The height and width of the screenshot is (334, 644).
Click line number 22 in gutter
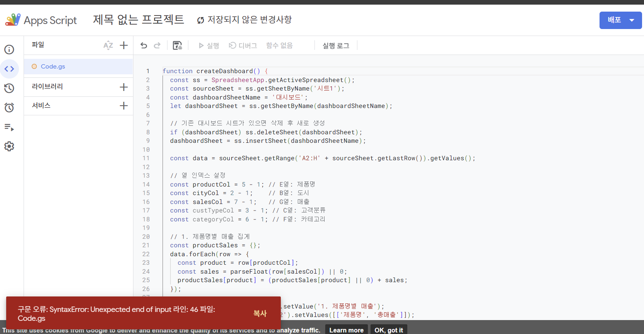(x=146, y=254)
